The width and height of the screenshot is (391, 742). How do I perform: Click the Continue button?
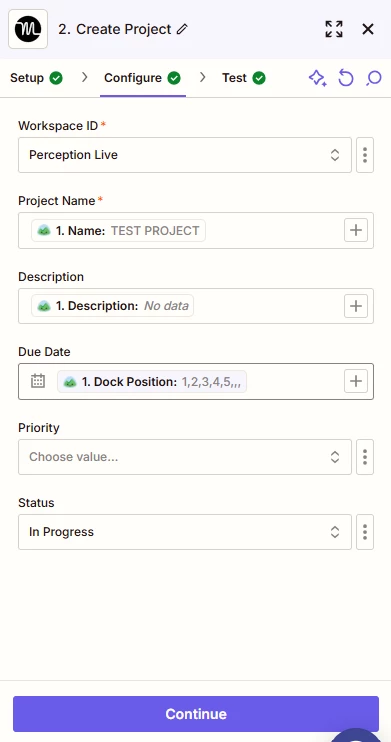[196, 714]
